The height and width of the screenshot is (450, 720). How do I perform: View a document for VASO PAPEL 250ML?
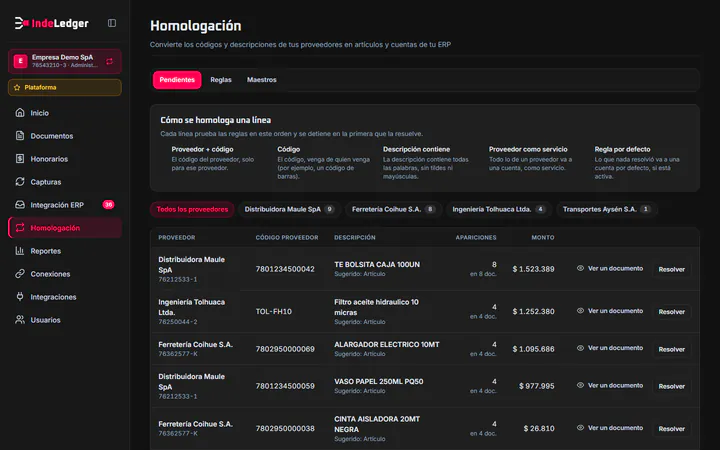tap(610, 385)
